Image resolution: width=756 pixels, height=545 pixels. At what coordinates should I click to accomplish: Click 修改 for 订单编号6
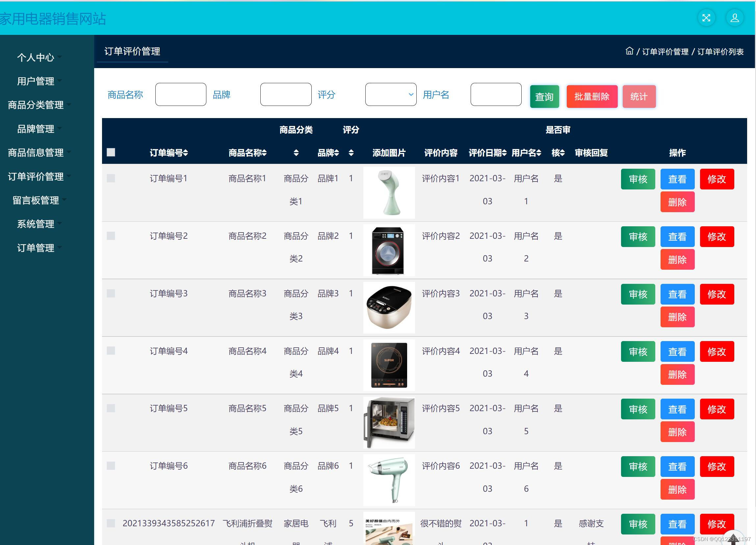(717, 466)
